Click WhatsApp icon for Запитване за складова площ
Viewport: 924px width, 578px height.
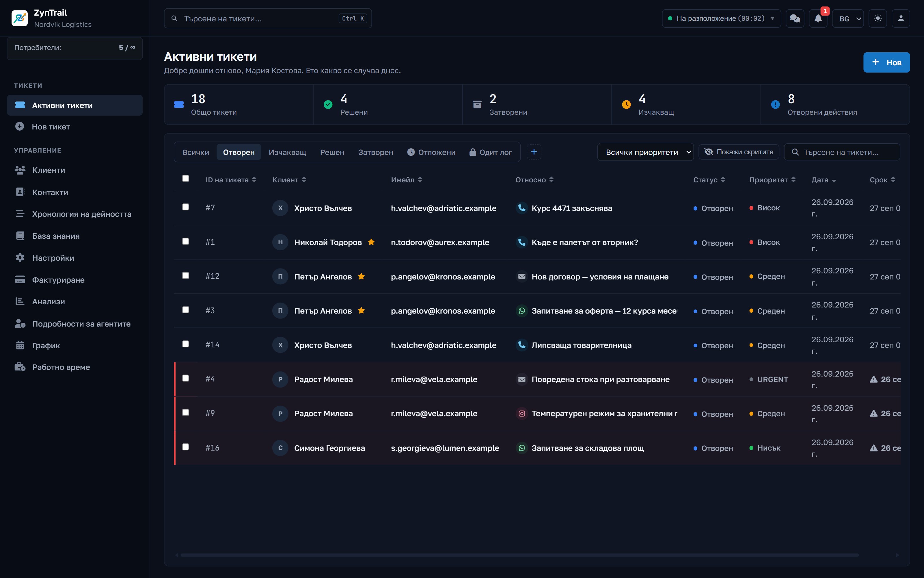click(521, 448)
